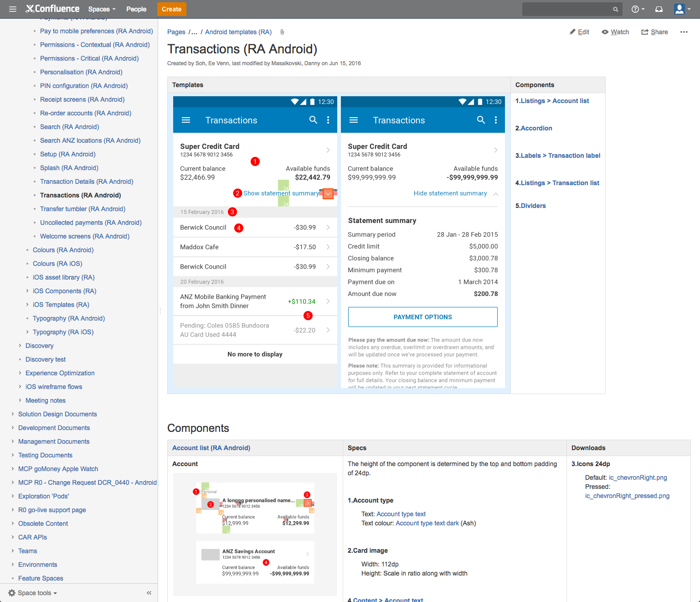Expand the collapsed breadcrumb ellipsis
This screenshot has height=602, width=700.
tap(194, 32)
